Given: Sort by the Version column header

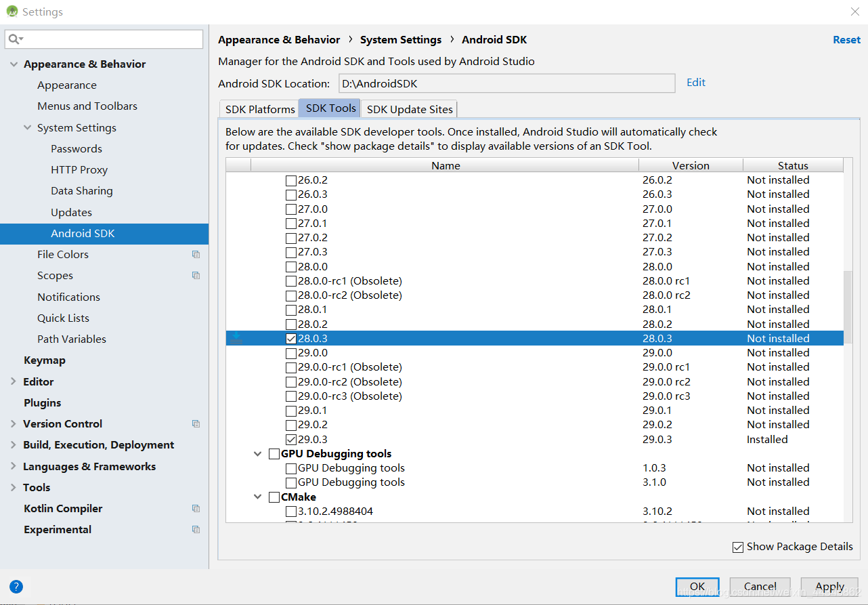Looking at the screenshot, I should tap(691, 165).
